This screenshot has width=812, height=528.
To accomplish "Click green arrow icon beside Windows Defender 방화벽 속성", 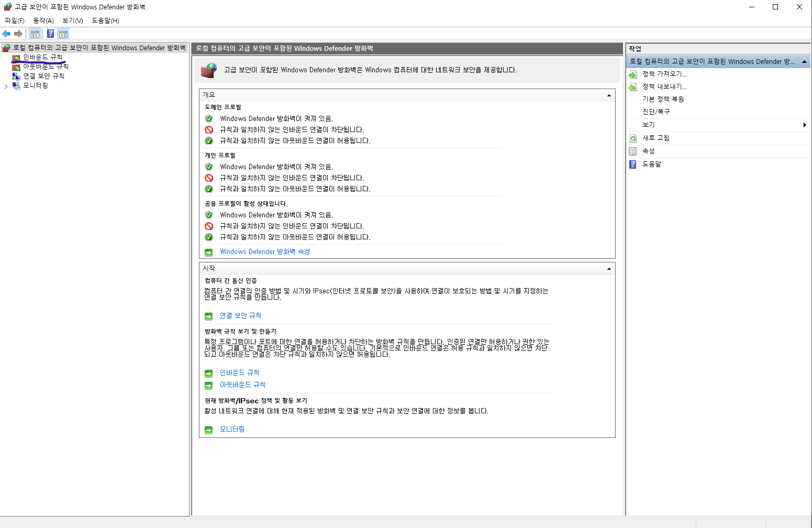I will pyautogui.click(x=209, y=252).
